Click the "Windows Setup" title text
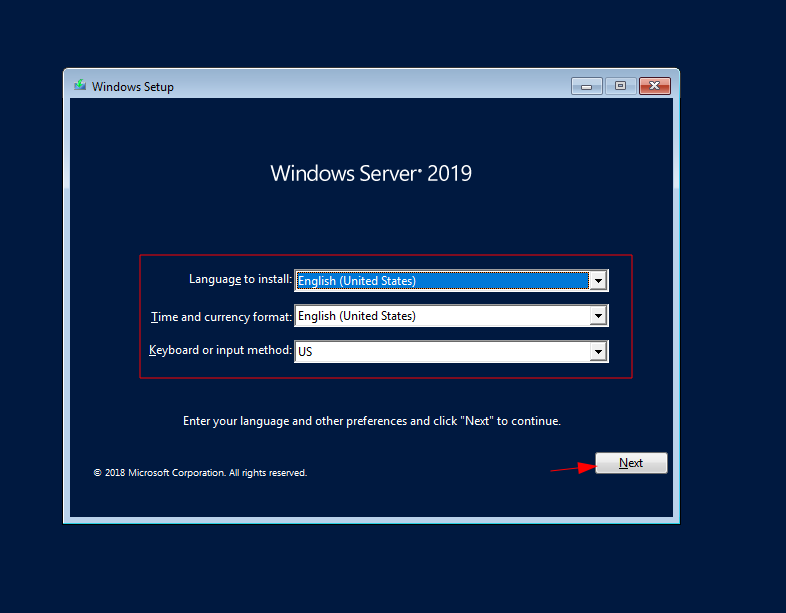Image resolution: width=786 pixels, height=613 pixels. pos(133,87)
